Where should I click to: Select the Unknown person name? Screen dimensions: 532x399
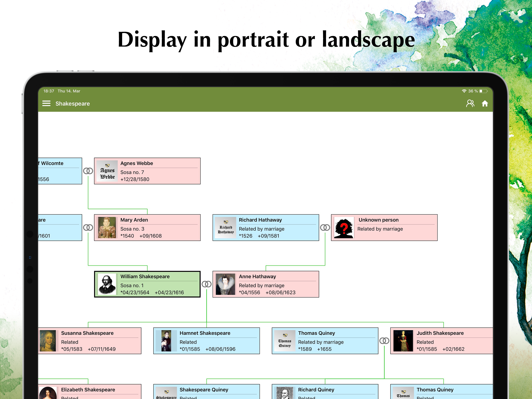(x=378, y=220)
